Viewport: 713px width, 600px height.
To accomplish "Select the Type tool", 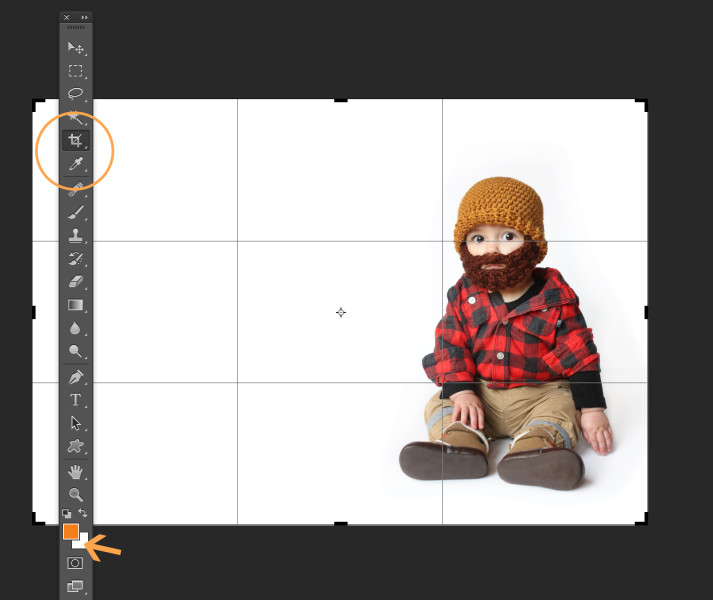I will [x=75, y=400].
